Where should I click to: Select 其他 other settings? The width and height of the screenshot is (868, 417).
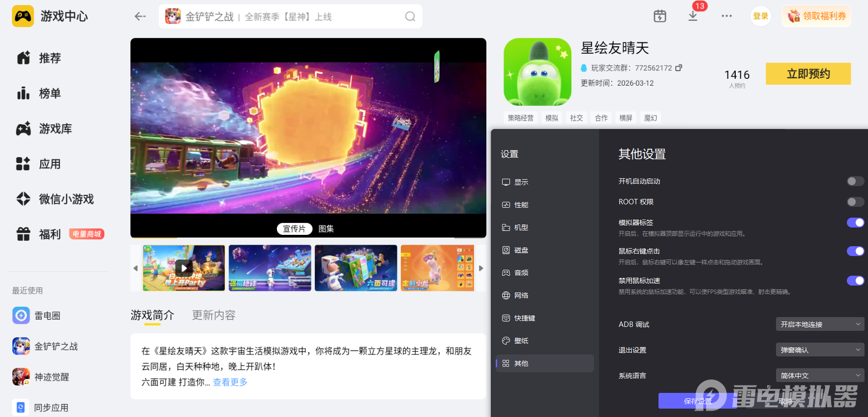[545, 363]
